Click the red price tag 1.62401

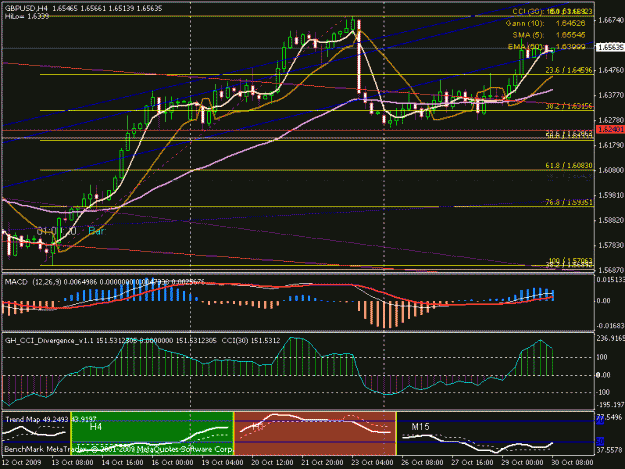[610, 129]
